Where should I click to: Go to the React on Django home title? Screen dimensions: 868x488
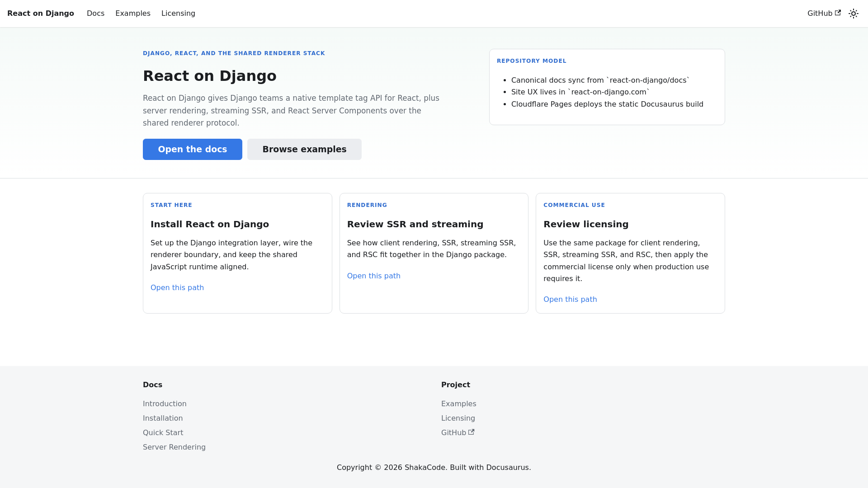(x=41, y=14)
